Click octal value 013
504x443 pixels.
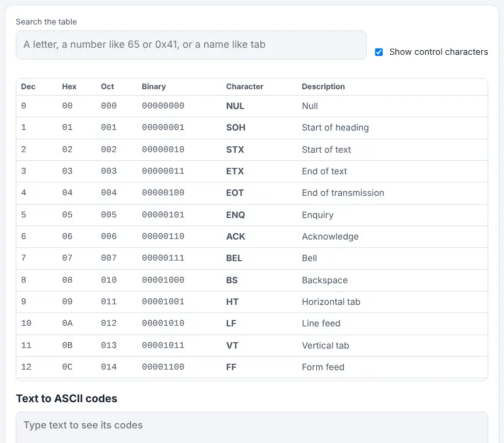tap(108, 345)
